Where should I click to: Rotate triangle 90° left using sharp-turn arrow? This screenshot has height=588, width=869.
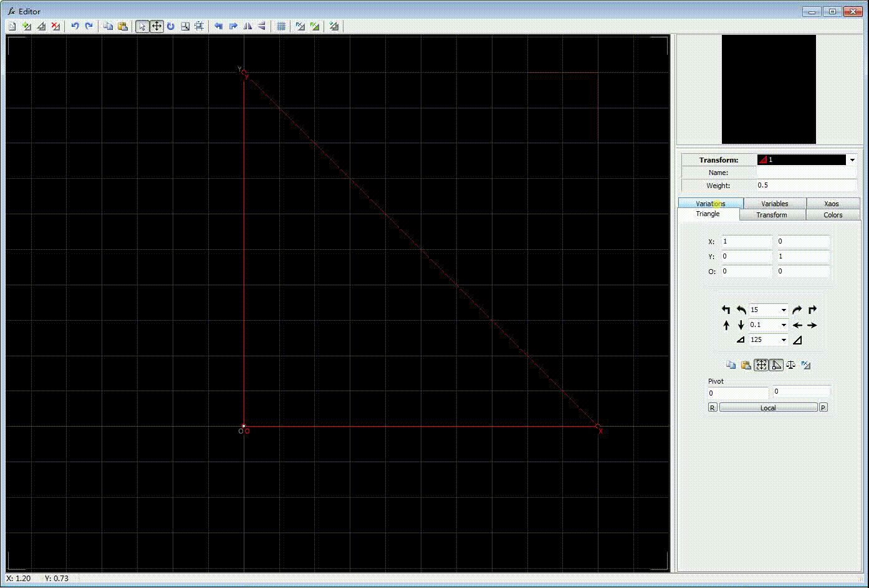726,310
